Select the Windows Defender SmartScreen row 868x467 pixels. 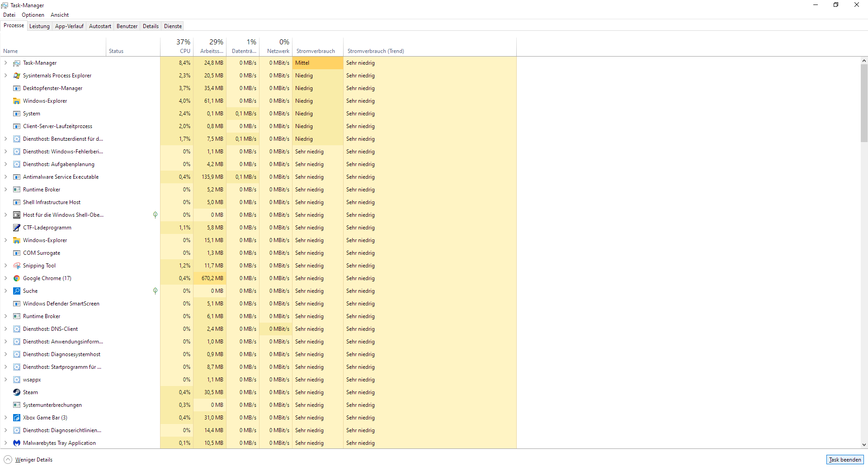click(258, 304)
